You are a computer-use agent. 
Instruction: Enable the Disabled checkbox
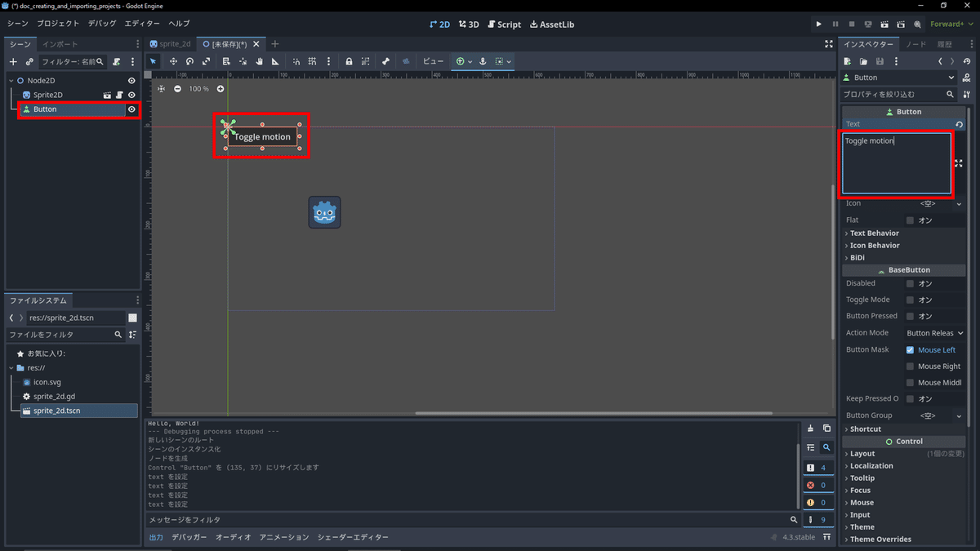pyautogui.click(x=910, y=283)
